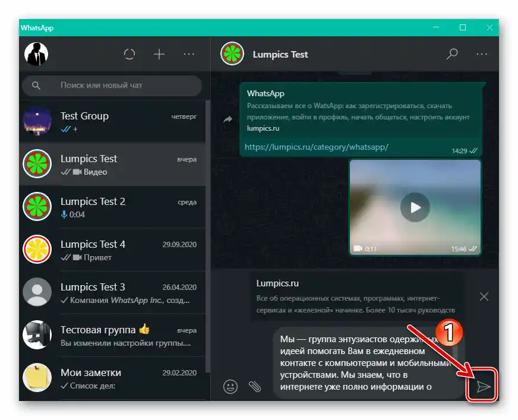
Task: Open your own profile avatar
Action: (x=36, y=54)
